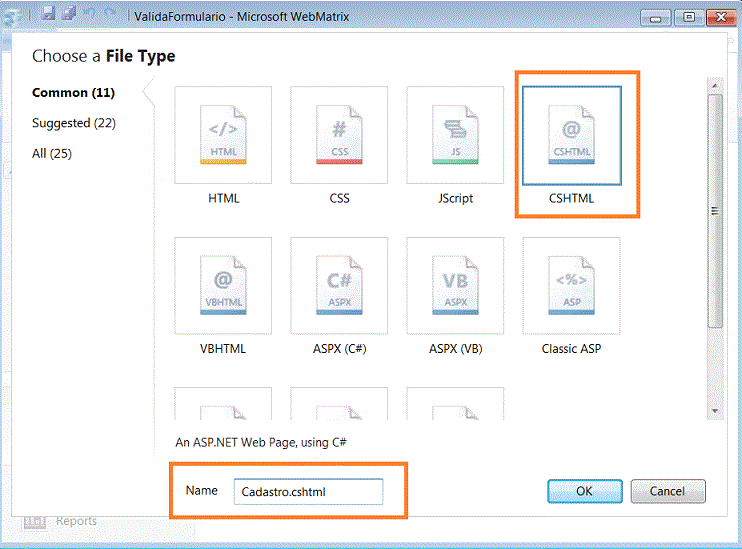Image resolution: width=742 pixels, height=549 pixels.
Task: Select the JScript file type icon
Action: (455, 135)
